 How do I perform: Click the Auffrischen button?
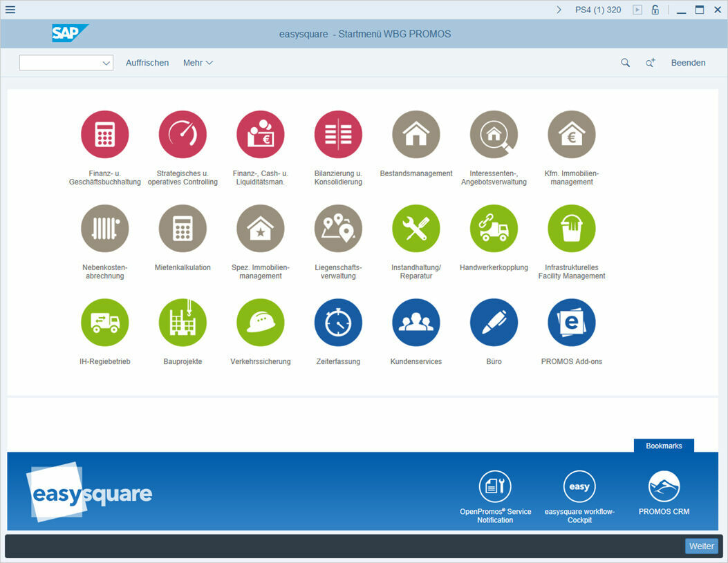(x=147, y=62)
